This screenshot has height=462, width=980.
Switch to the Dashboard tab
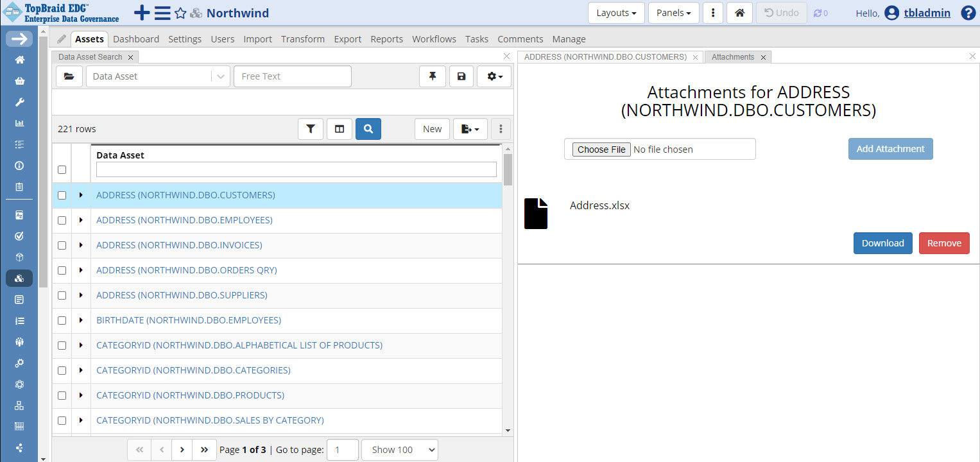click(x=136, y=39)
